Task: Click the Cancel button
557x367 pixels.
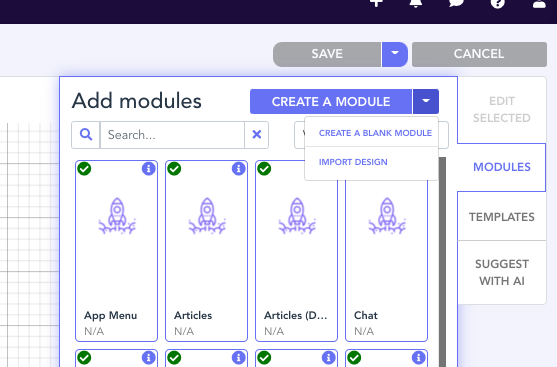Action: [x=479, y=54]
